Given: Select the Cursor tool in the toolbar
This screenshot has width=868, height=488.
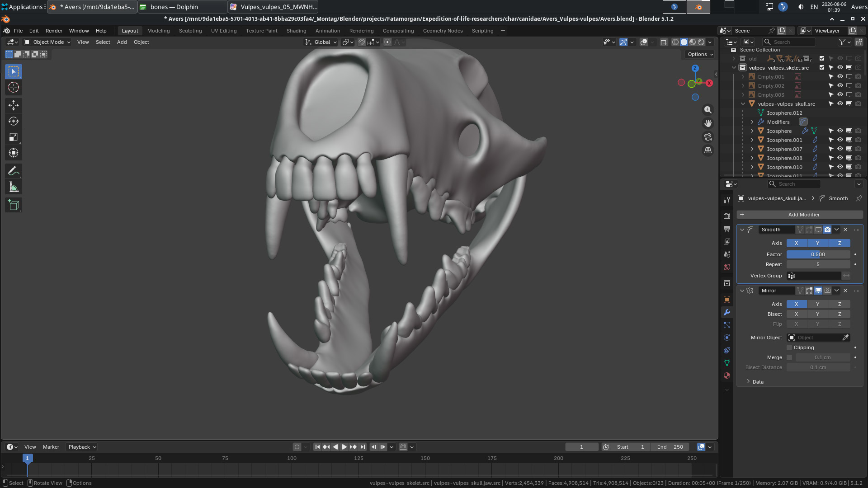Looking at the screenshot, I should 14,87.
